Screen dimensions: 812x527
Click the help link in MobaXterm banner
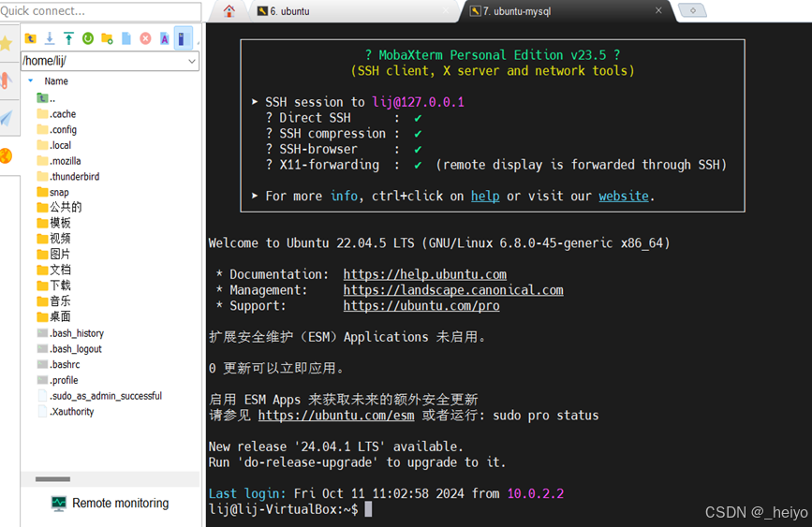click(x=485, y=197)
